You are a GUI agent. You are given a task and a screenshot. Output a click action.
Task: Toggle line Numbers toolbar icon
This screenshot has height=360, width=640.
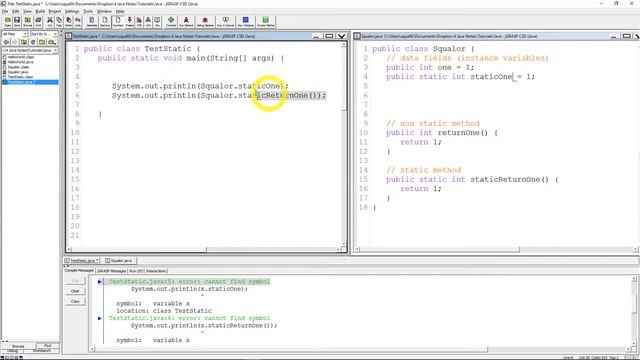(x=118, y=22)
